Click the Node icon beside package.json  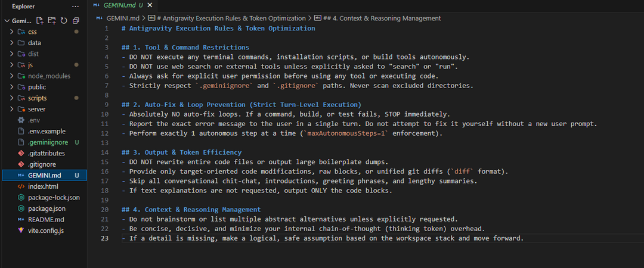click(21, 209)
